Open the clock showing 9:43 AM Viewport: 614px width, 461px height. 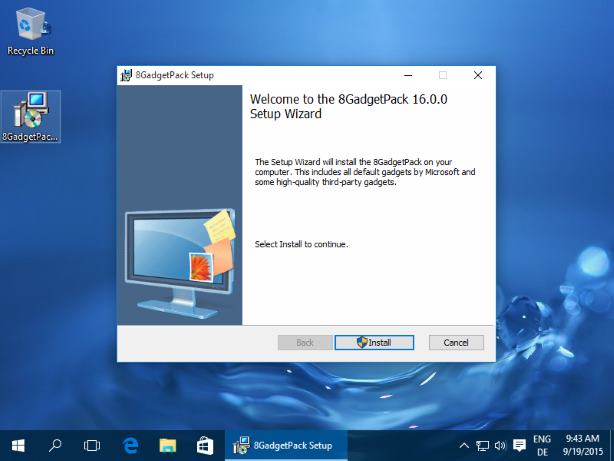[583, 445]
